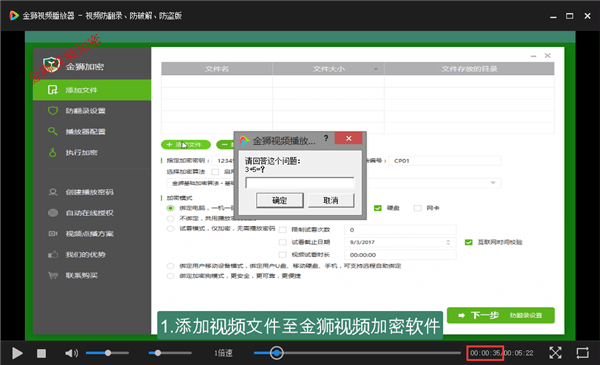
Task: Click the video seek bar handle
Action: click(277, 353)
